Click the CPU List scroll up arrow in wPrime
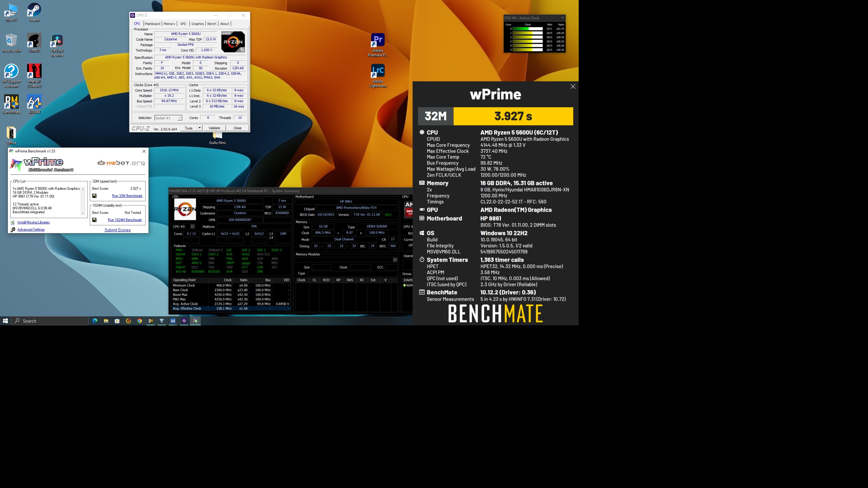The image size is (868, 488). click(83, 189)
